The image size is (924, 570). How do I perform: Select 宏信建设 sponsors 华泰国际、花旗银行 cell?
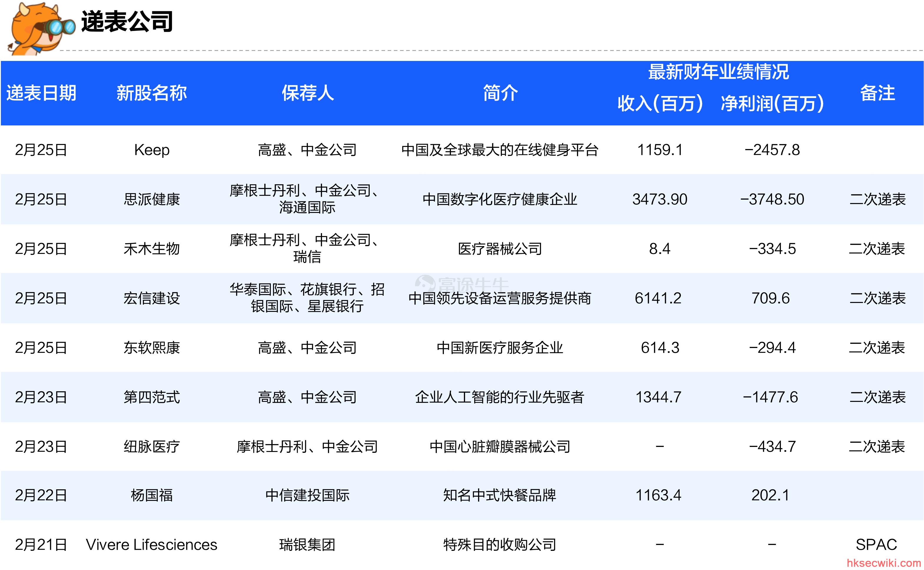(308, 298)
